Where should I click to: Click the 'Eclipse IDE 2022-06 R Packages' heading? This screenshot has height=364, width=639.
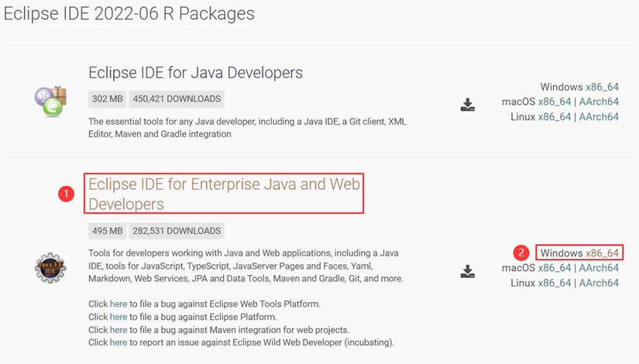(x=129, y=14)
